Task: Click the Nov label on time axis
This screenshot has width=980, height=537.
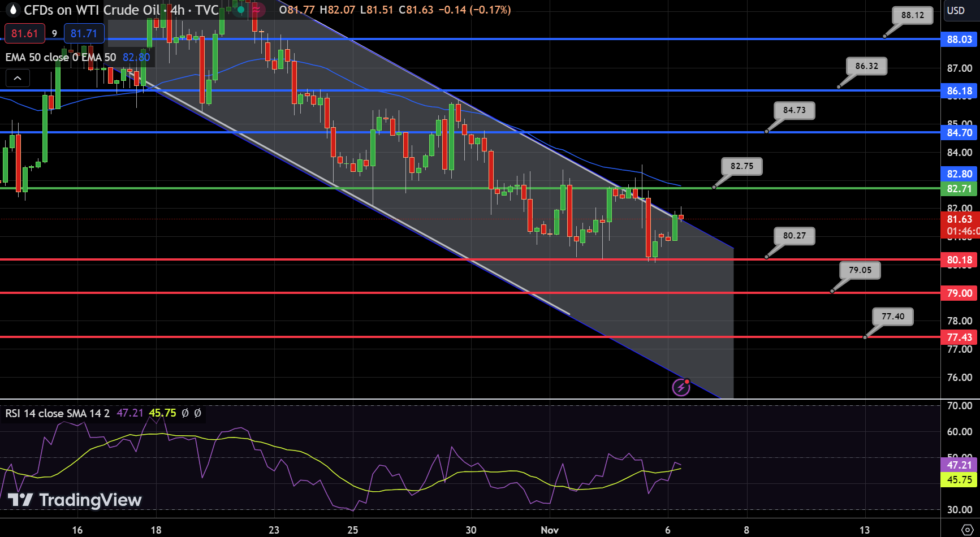Action: 550,530
